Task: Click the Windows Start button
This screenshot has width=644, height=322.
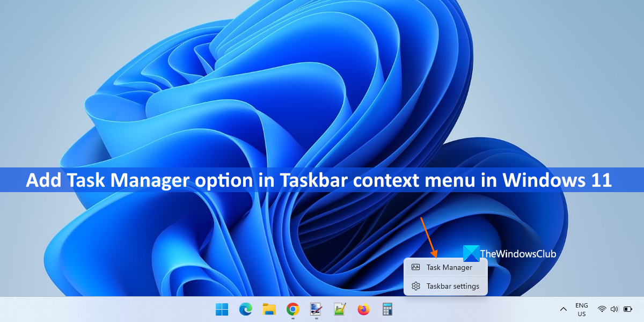Action: click(222, 309)
